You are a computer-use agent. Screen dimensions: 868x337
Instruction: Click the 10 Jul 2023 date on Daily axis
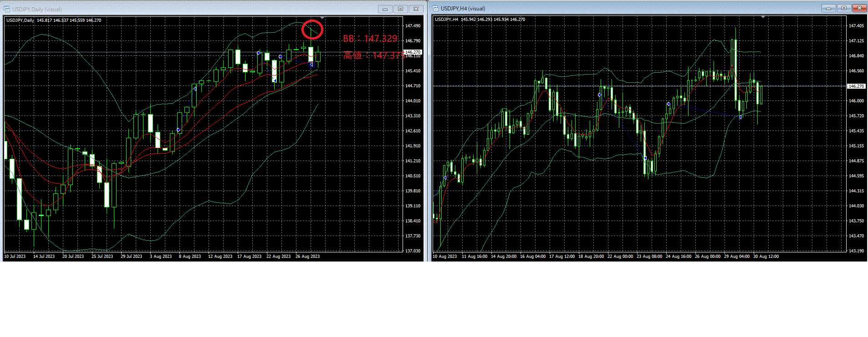point(15,257)
